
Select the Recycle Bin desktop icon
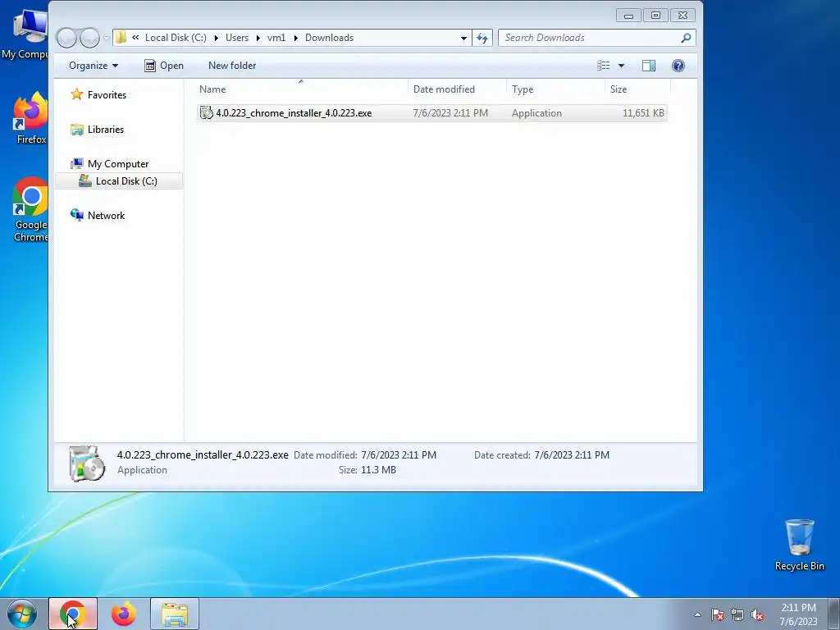pos(799,545)
